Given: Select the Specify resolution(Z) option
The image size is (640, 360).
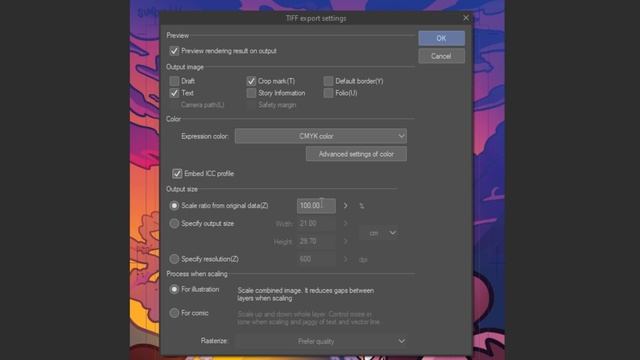Looking at the screenshot, I should click(x=174, y=259).
